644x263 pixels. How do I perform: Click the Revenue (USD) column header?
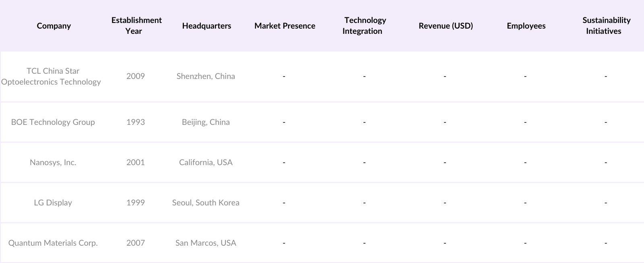[x=446, y=26]
